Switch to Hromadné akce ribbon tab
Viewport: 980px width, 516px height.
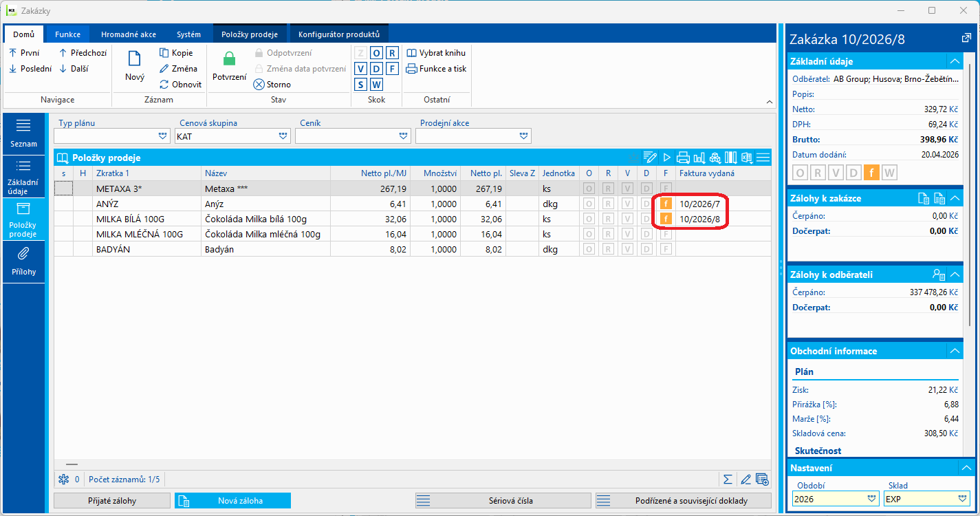click(129, 34)
